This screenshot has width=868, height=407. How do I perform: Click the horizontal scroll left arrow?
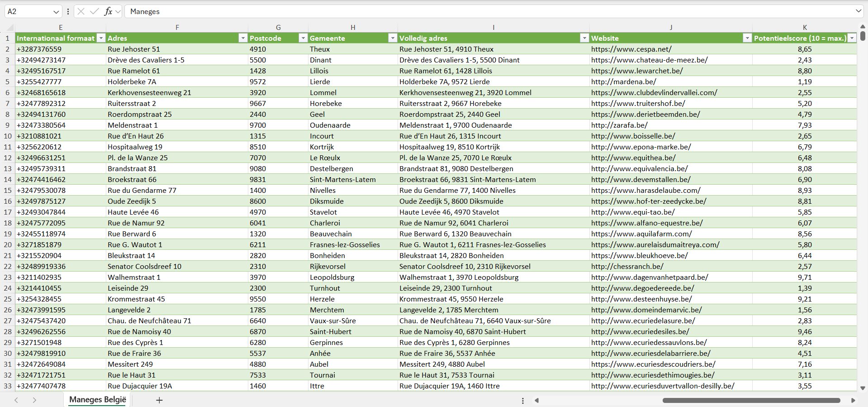coord(537,400)
